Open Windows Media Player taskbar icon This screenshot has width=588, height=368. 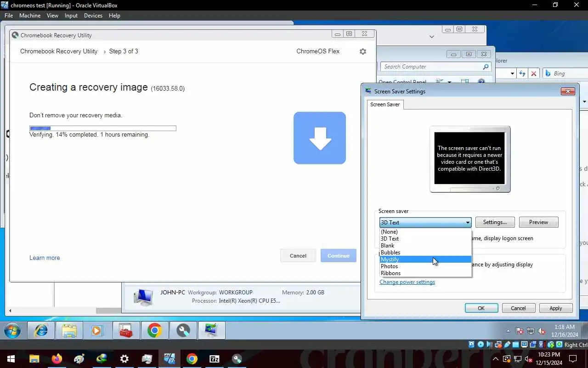click(x=96, y=330)
